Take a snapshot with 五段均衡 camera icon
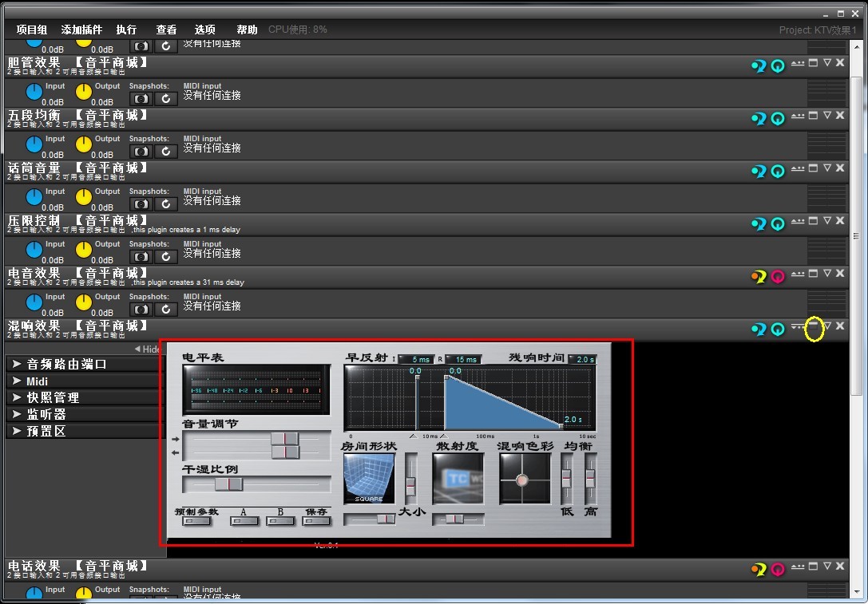Viewport: 868px width, 604px height. 141,152
